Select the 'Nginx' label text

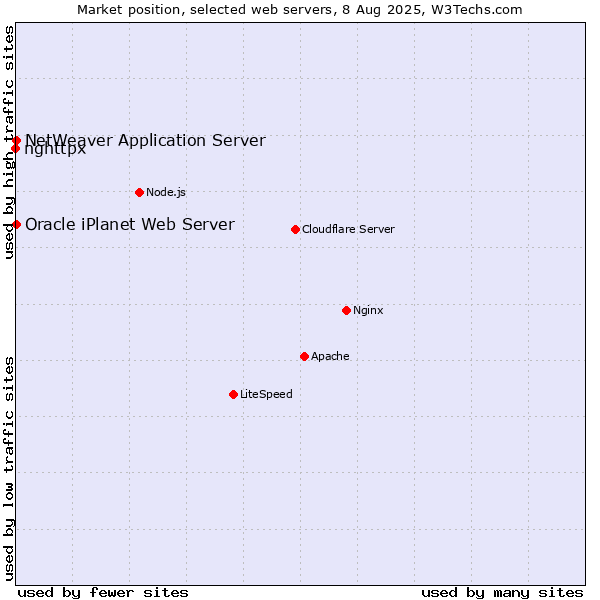[x=368, y=310]
